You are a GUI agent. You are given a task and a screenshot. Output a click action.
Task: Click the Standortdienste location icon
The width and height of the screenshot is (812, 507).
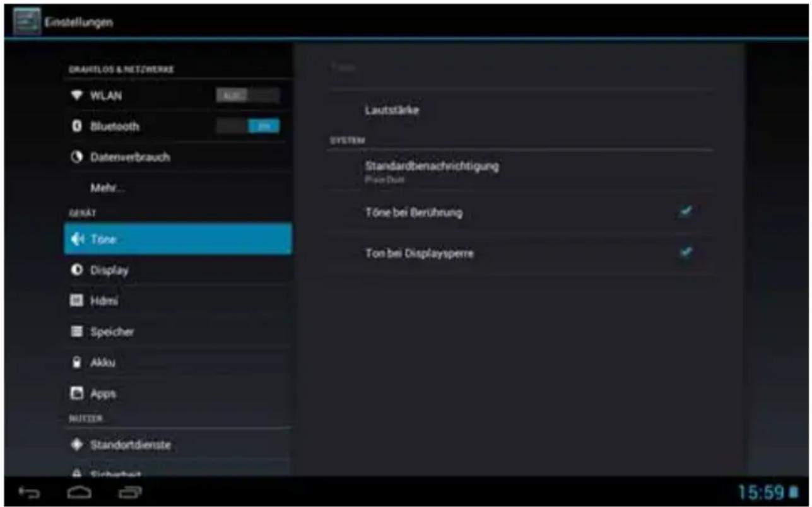77,445
